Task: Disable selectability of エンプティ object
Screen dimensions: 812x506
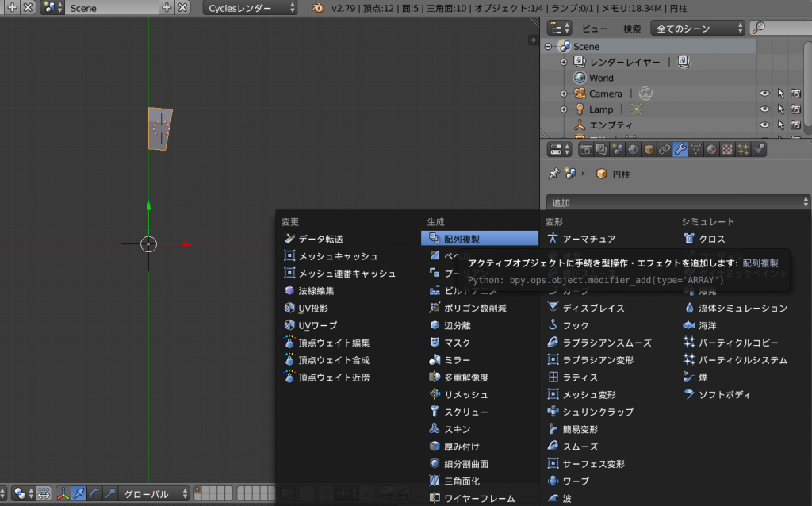Action: tap(780, 125)
